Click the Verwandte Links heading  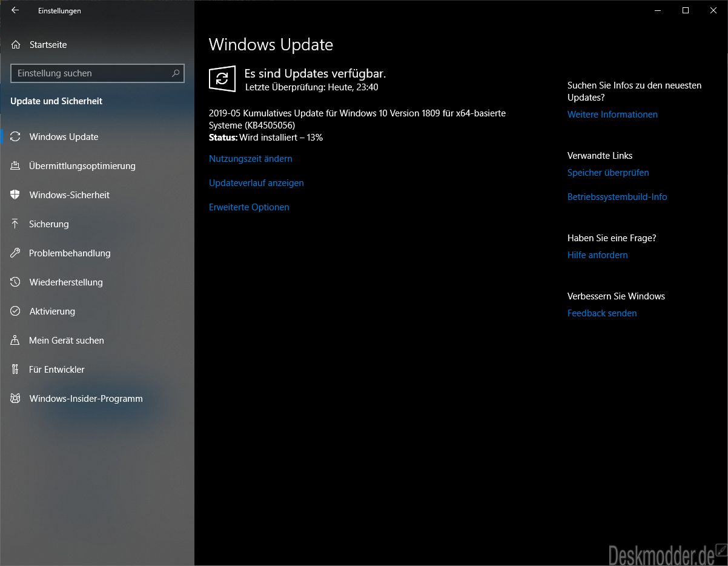(x=600, y=156)
